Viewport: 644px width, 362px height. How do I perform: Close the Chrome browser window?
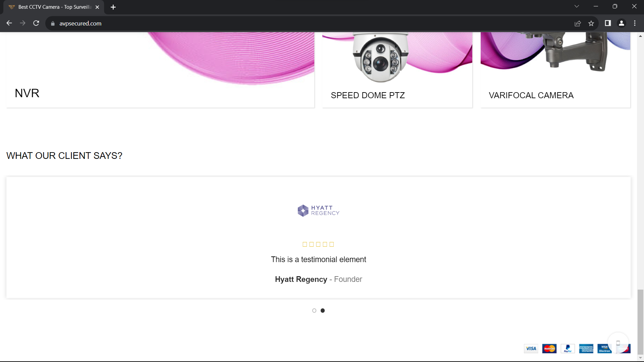tap(634, 6)
